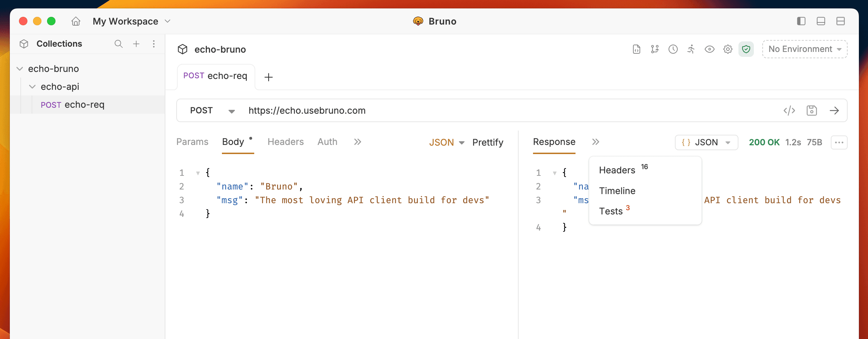The width and height of the screenshot is (868, 339).
Task: Toggle the left sidebar layout icon
Action: (x=801, y=21)
